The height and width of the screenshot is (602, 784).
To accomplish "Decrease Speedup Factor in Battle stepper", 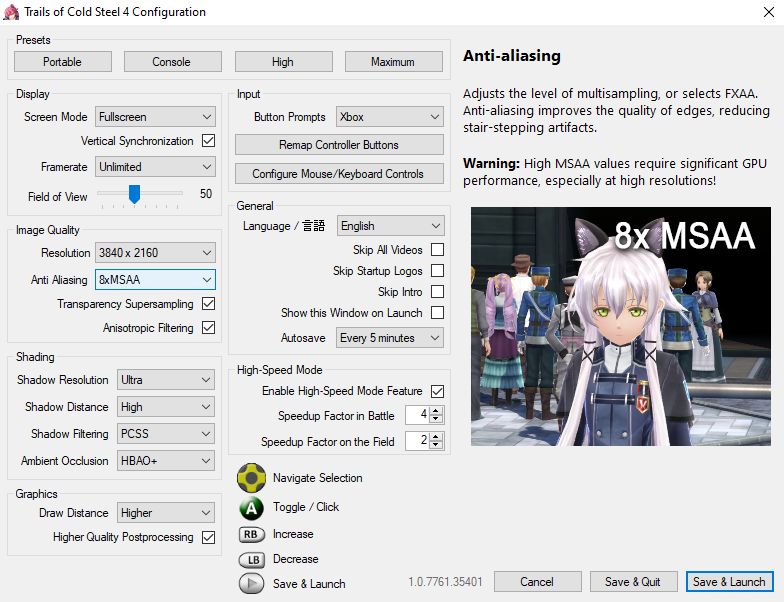I will tap(436, 419).
